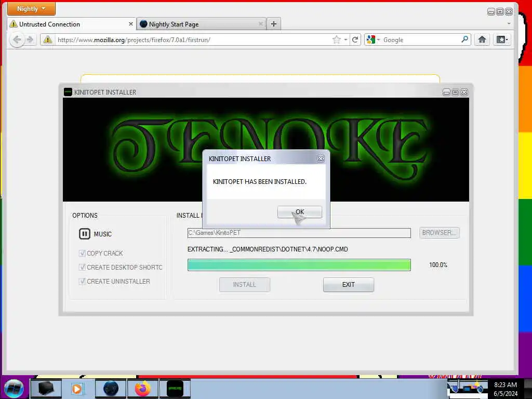Click the install path field C:\Games\KinitoPET
The image size is (532, 399).
[299, 233]
